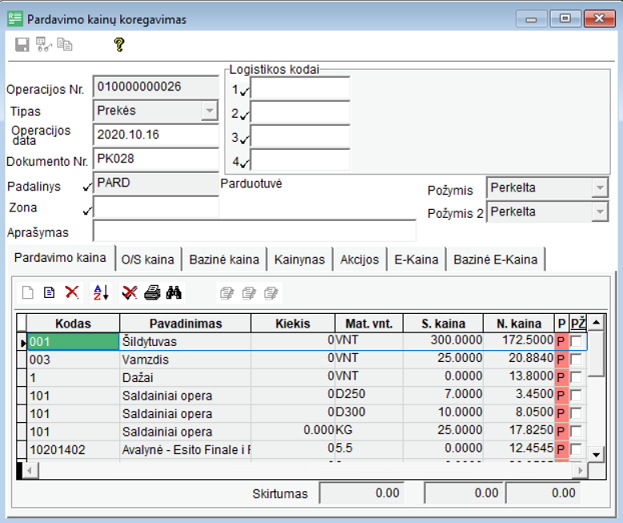Viewport: 623px width, 523px height.
Task: Click the new blank row icon
Action: [x=28, y=292]
